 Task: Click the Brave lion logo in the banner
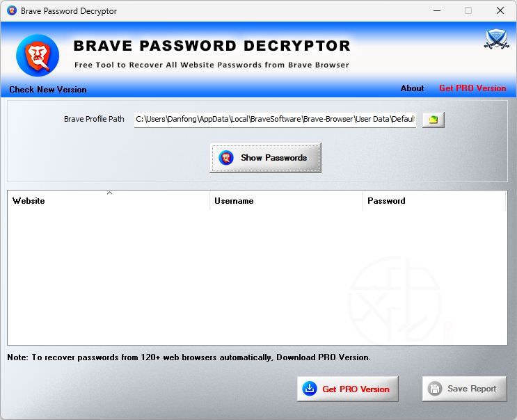pos(38,56)
